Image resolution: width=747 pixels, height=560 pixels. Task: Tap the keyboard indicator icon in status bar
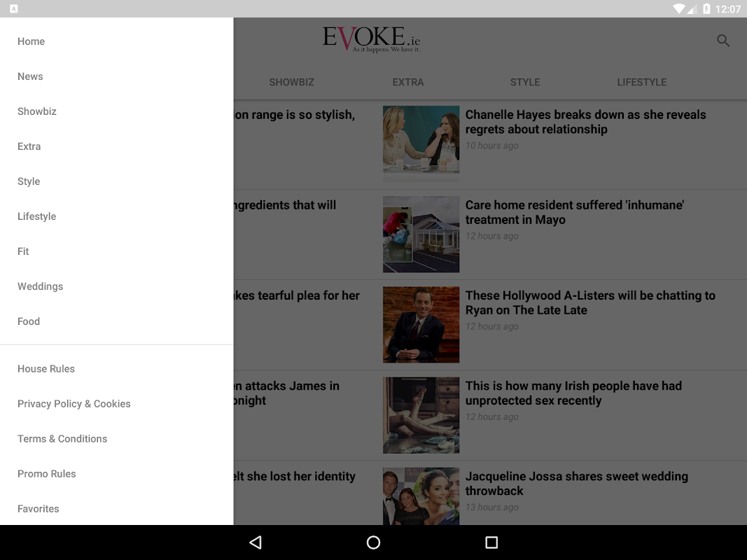click(14, 8)
